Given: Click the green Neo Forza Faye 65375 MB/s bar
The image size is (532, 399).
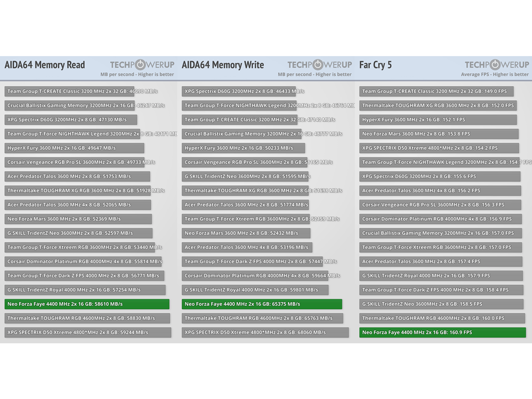Looking at the screenshot, I should (262, 304).
